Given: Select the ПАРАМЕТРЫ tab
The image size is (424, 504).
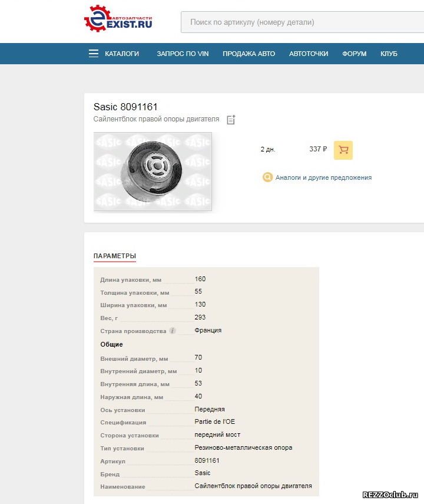Looking at the screenshot, I should [x=115, y=256].
